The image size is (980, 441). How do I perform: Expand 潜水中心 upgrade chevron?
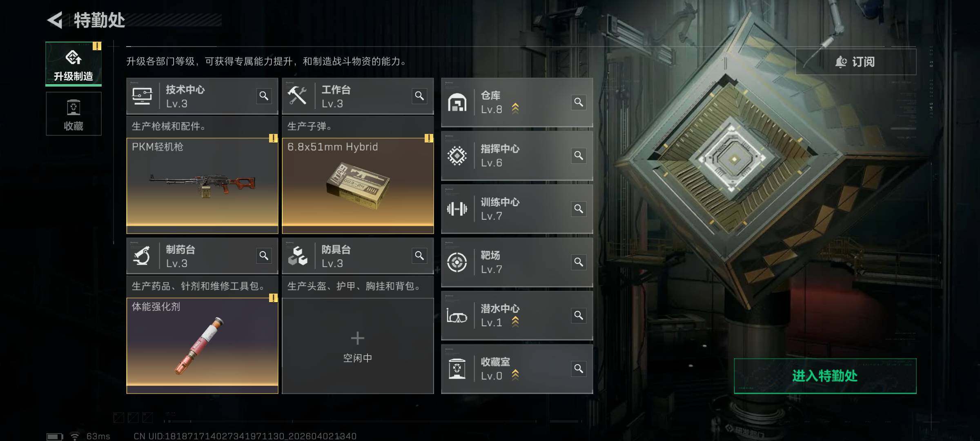coord(515,322)
